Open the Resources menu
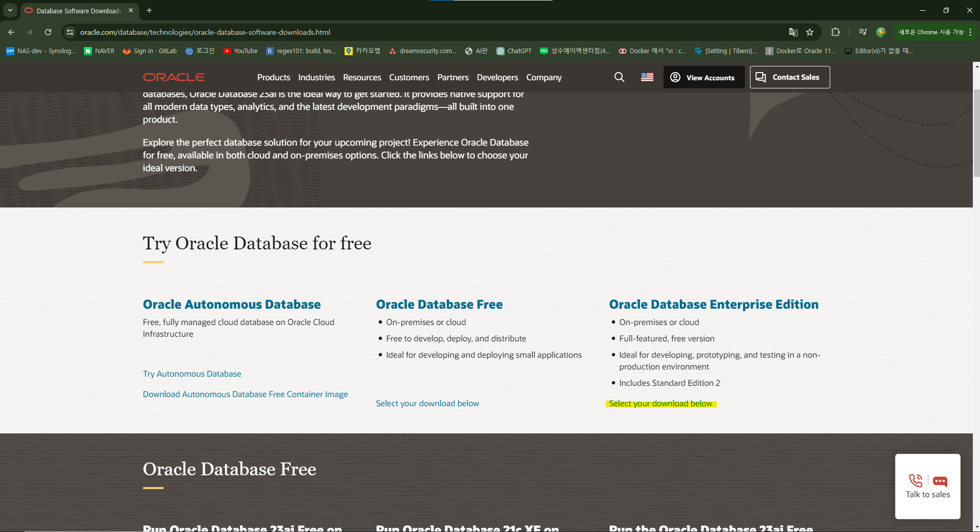The height and width of the screenshot is (532, 980). click(362, 77)
